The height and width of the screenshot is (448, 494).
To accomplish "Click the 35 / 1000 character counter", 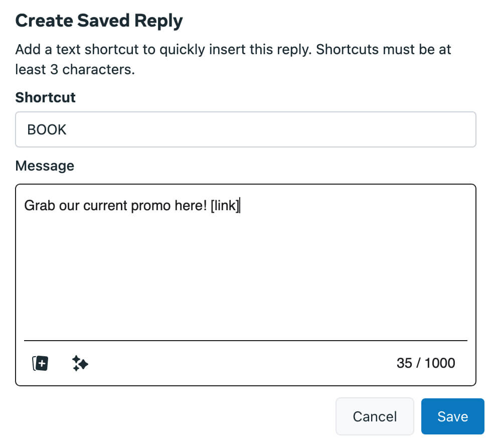I will pyautogui.click(x=426, y=363).
